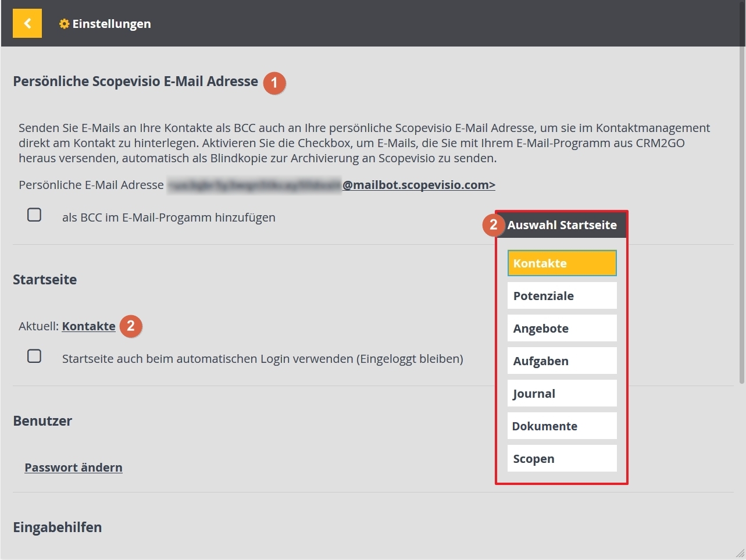Enable the BCC im E-Mail-Programm checkbox
Viewport: 746px width, 560px height.
click(34, 215)
